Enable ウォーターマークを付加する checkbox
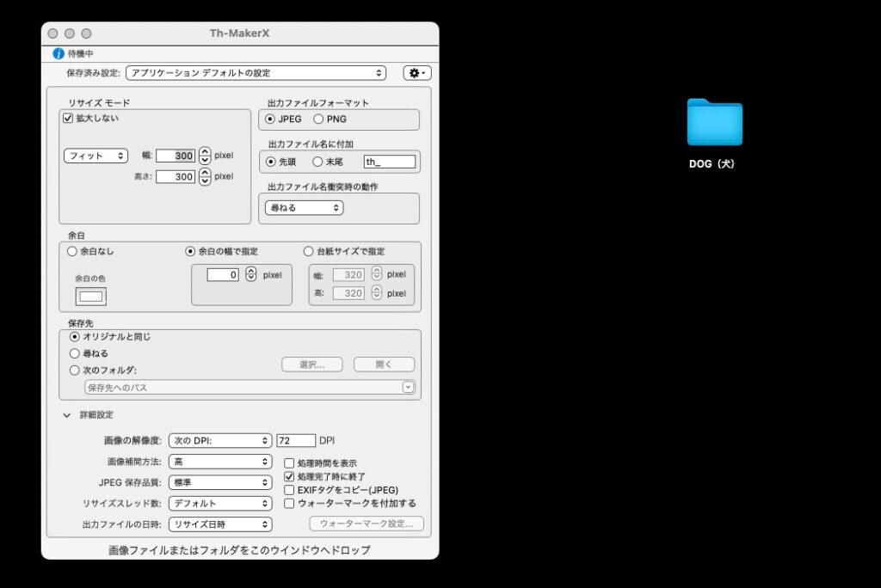The image size is (881, 588). point(290,503)
